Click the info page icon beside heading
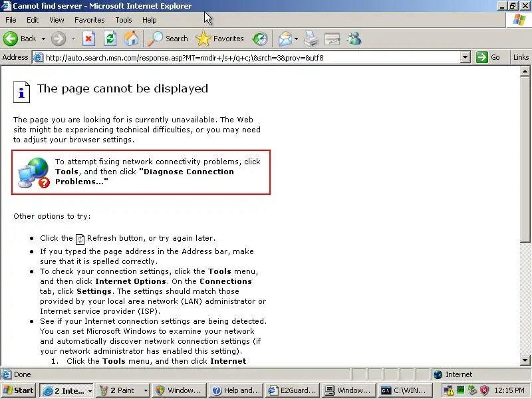Viewport: 532px width, 399px height. point(21,92)
